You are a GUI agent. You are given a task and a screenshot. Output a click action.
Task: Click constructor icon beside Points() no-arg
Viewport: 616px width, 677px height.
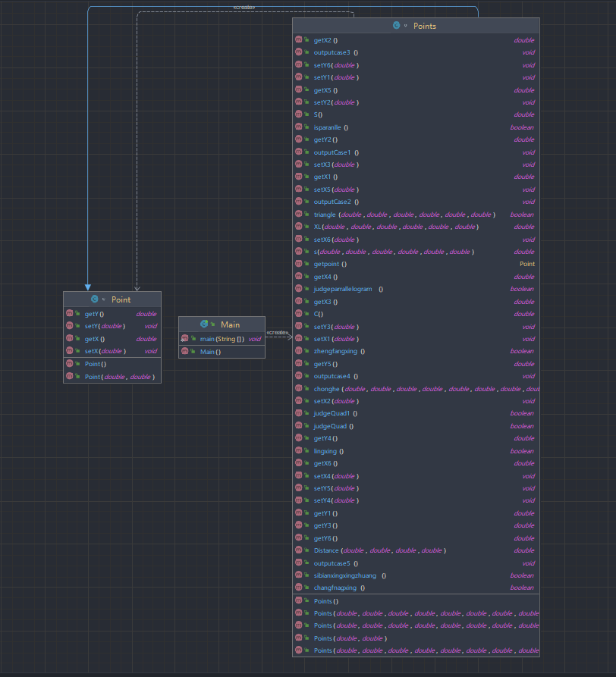pyautogui.click(x=298, y=600)
